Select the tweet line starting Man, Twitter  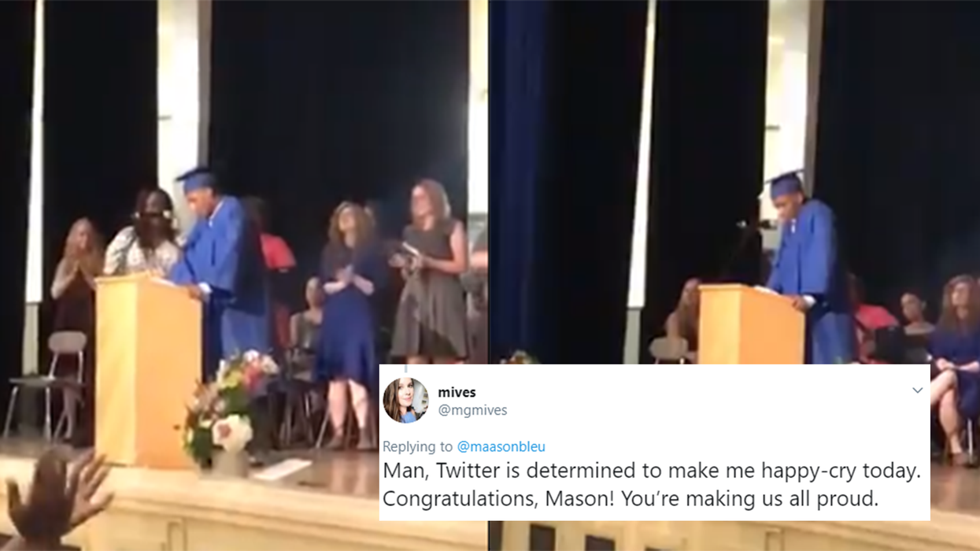652,472
